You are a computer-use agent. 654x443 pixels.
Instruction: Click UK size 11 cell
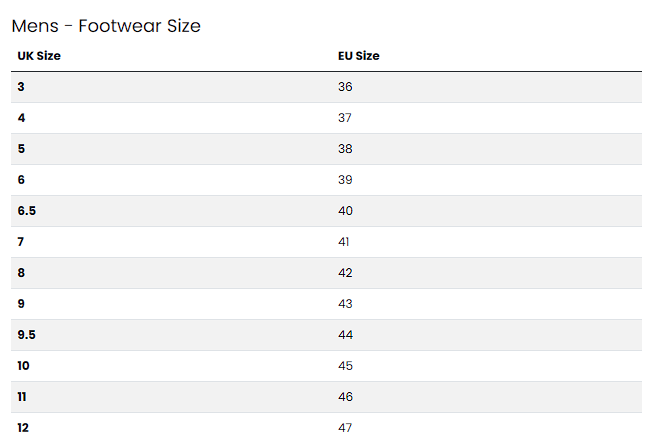pyautogui.click(x=23, y=397)
